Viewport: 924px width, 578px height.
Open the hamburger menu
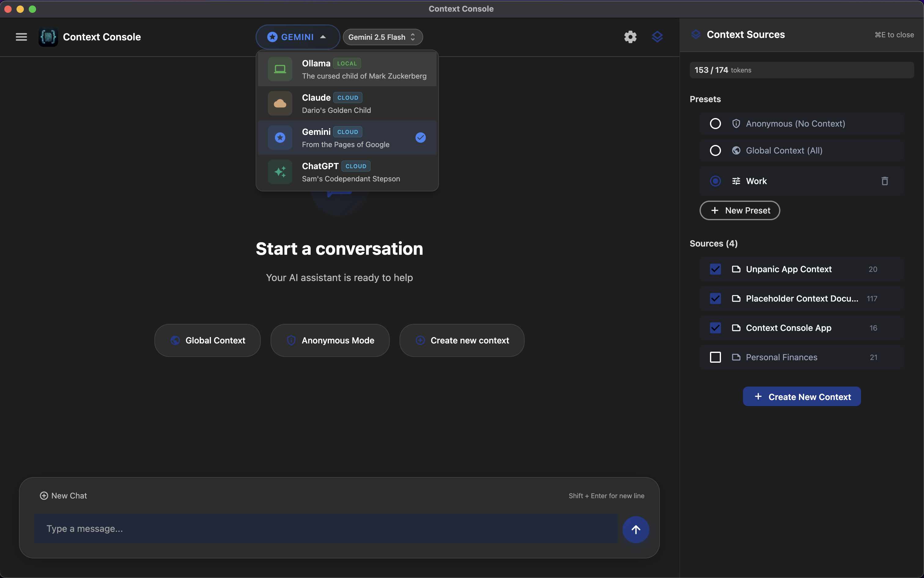(21, 37)
